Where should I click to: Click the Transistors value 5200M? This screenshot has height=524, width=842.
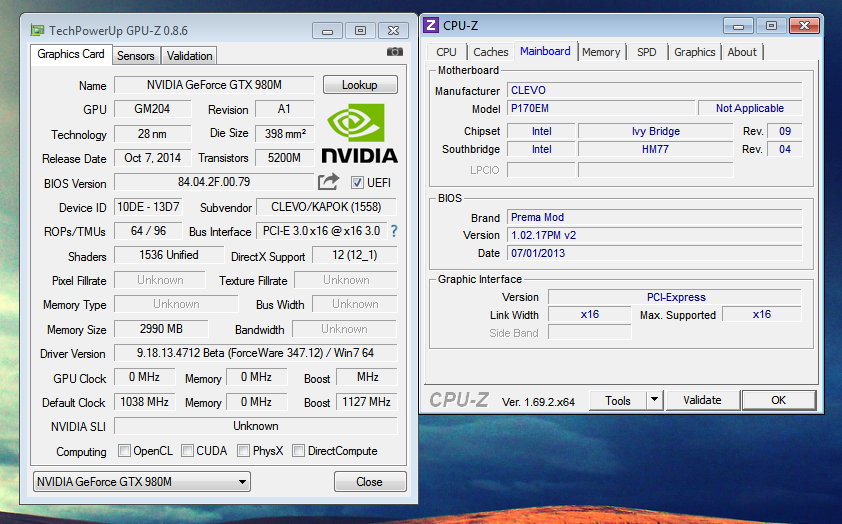285,158
